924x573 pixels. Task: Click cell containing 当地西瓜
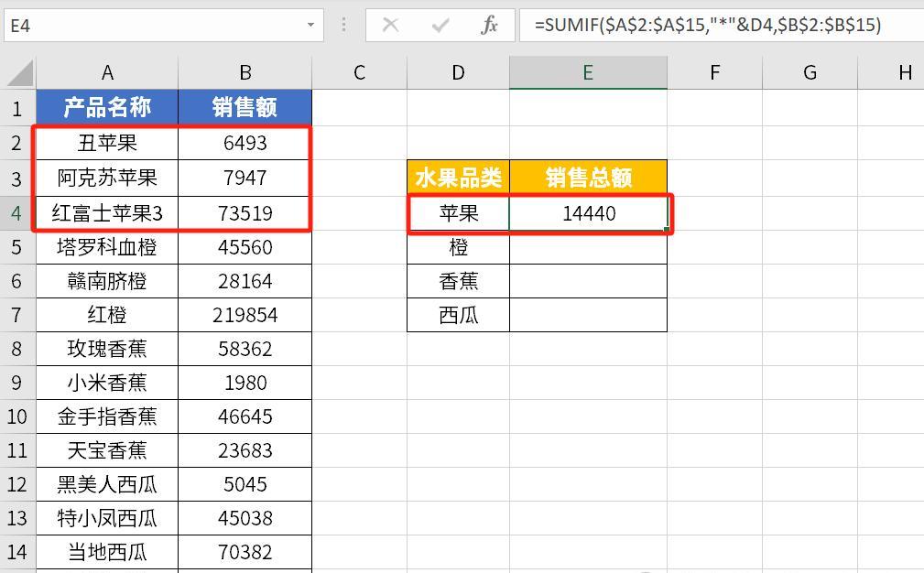coord(106,552)
